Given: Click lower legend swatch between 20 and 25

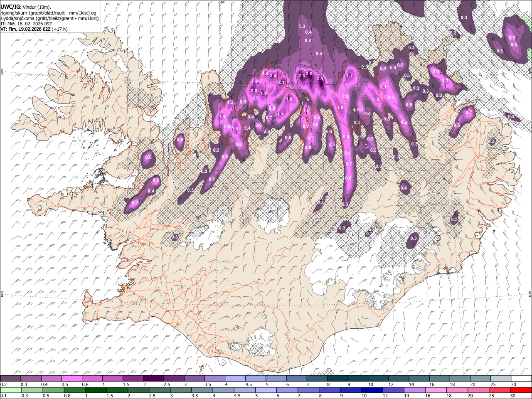Looking at the screenshot, I should point(478,390).
